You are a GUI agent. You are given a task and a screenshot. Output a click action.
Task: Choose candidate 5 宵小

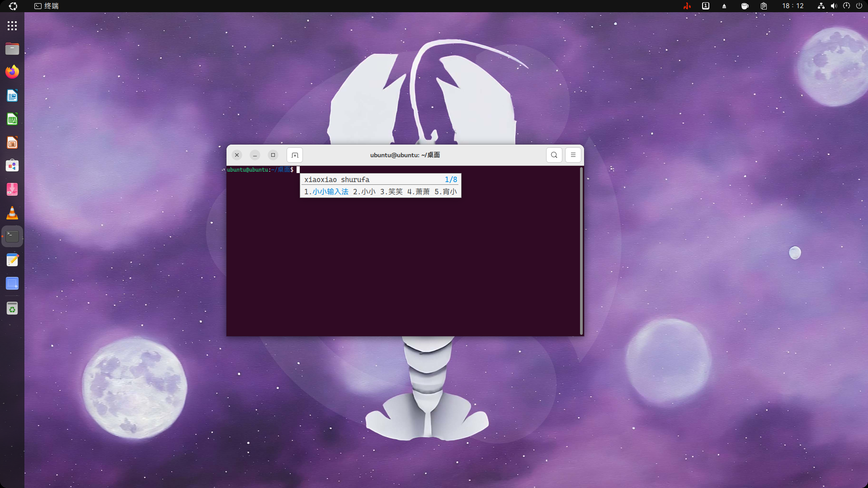(x=446, y=192)
